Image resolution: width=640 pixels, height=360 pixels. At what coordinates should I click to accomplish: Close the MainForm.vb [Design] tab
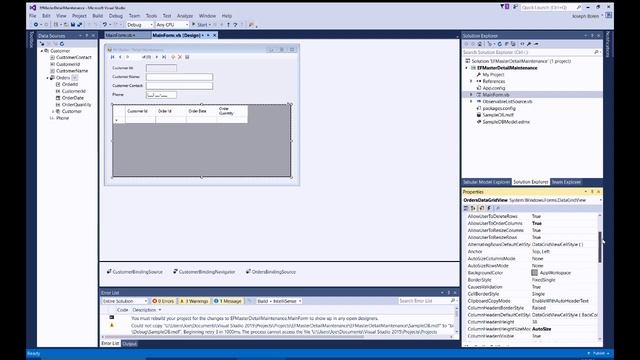215,36
